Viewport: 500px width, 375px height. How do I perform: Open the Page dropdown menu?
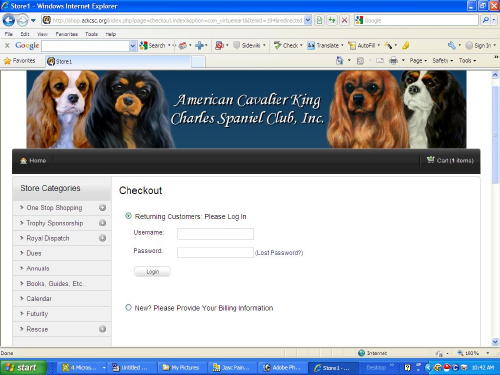418,61
